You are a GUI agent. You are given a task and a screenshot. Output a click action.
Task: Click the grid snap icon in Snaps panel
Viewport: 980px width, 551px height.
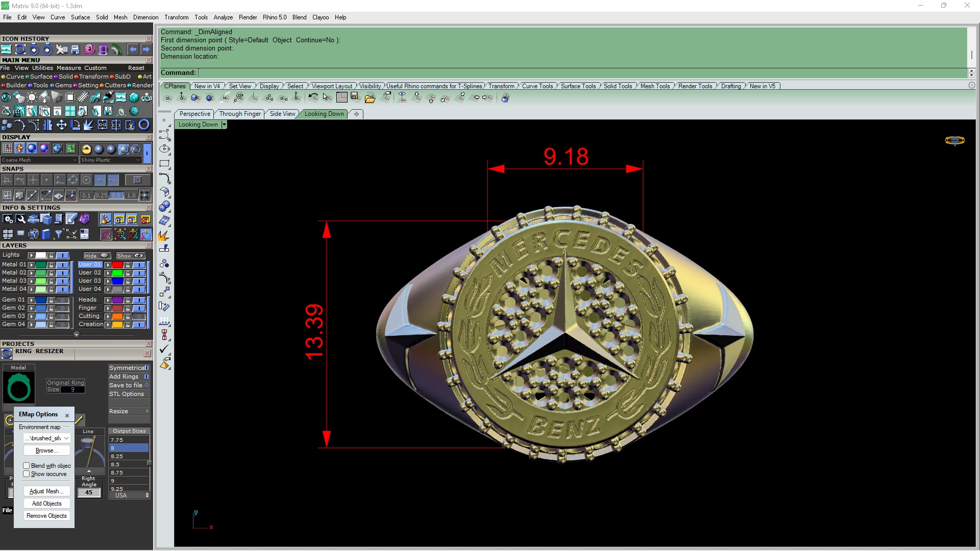(145, 195)
